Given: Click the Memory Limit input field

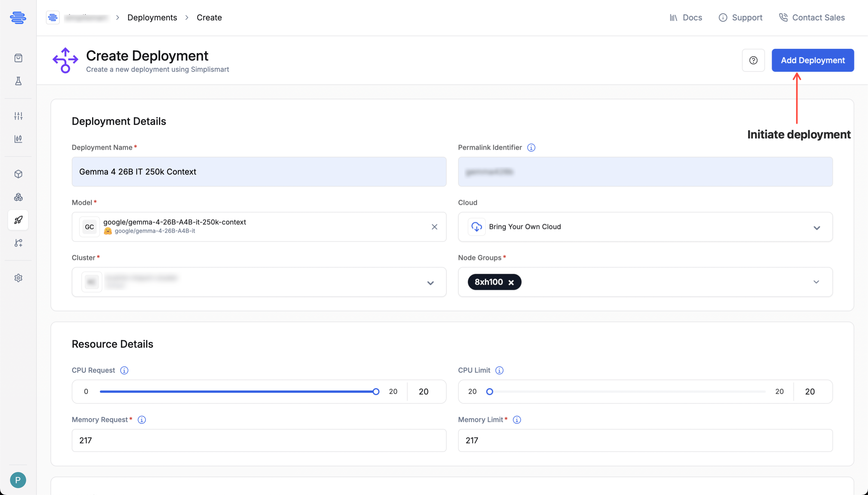Looking at the screenshot, I should pyautogui.click(x=645, y=441).
